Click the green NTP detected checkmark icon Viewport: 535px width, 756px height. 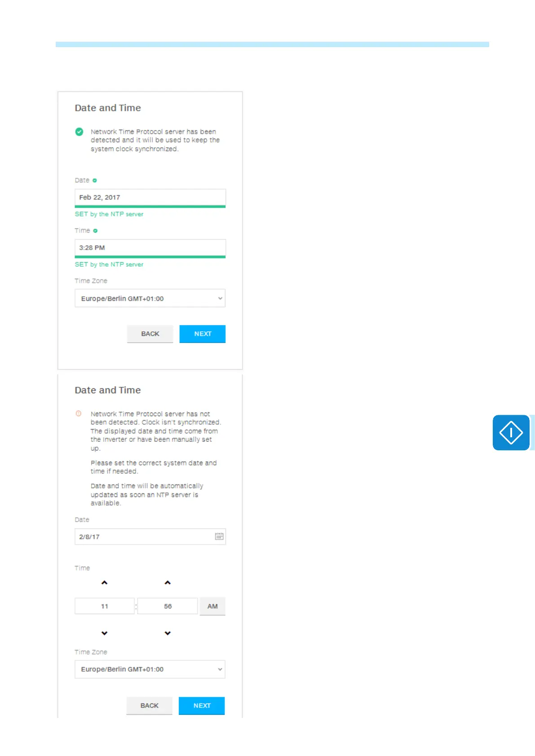click(x=79, y=132)
